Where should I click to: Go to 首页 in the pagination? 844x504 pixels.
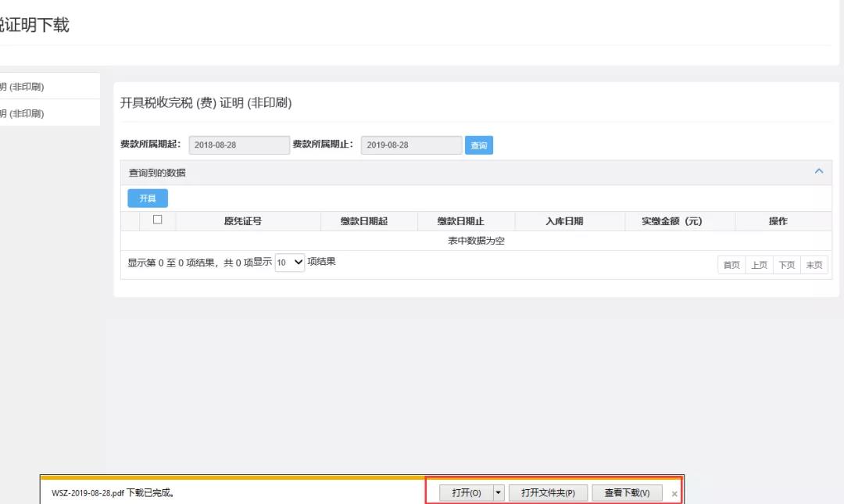[x=731, y=265]
